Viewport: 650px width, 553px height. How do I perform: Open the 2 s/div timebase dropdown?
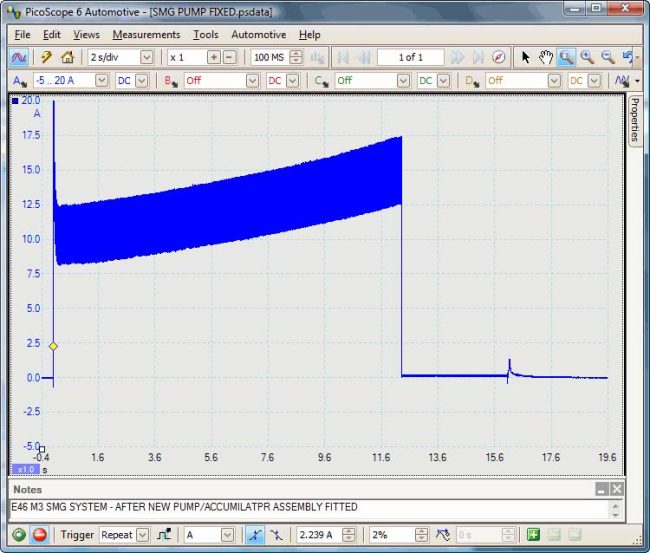147,57
